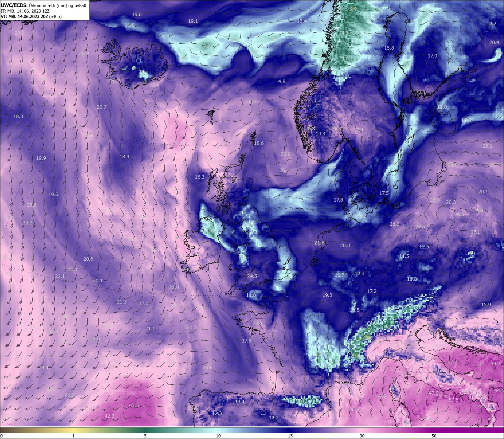Click the 18.4 value label

point(124,157)
